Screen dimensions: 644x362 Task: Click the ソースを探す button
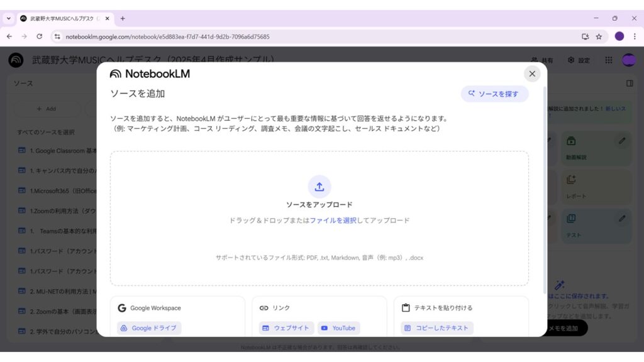pyautogui.click(x=494, y=94)
